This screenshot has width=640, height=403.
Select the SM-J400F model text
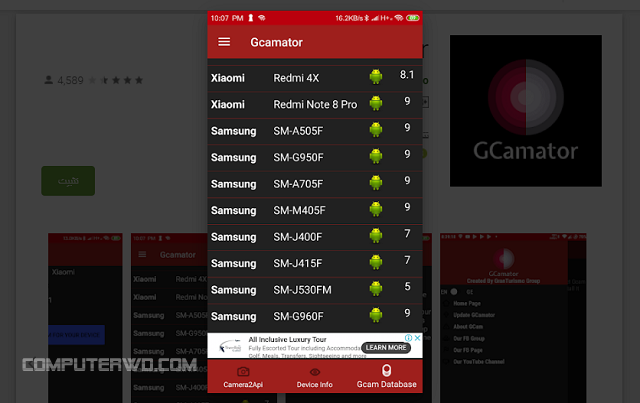(298, 237)
